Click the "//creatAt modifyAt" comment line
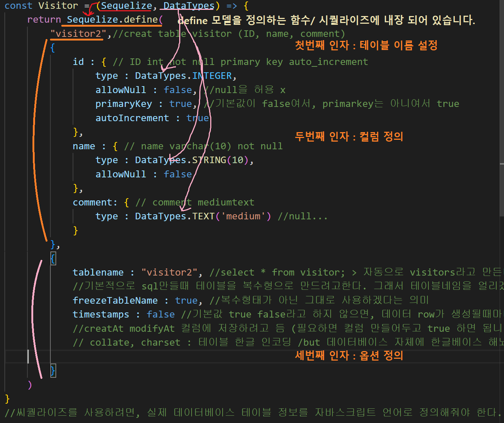The image size is (504, 423). 288,328
